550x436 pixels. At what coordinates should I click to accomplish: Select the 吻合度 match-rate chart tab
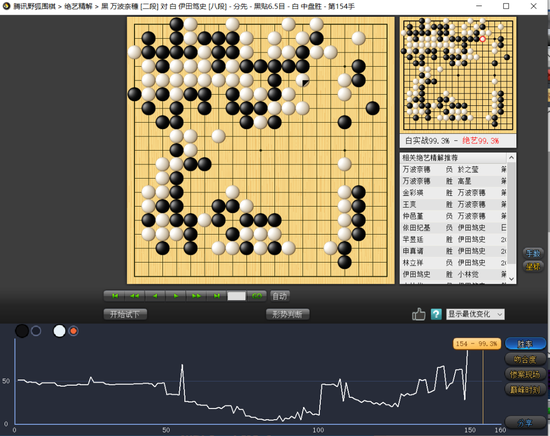click(525, 359)
